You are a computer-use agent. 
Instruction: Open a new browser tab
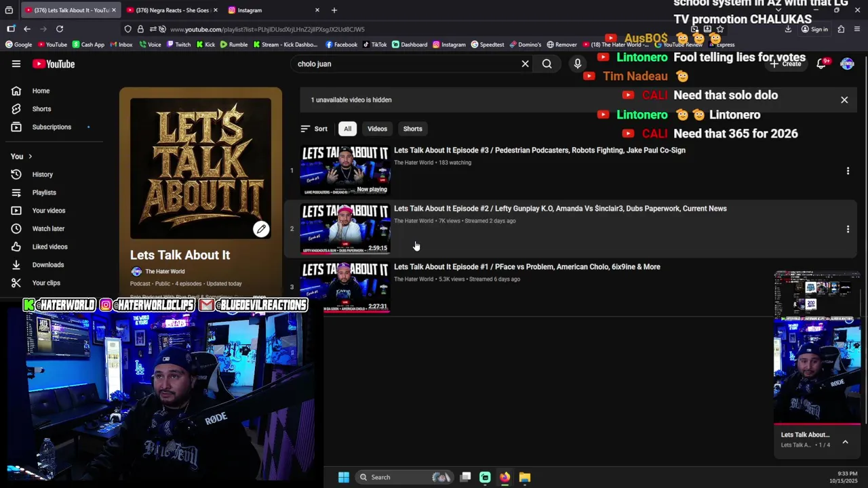click(334, 10)
